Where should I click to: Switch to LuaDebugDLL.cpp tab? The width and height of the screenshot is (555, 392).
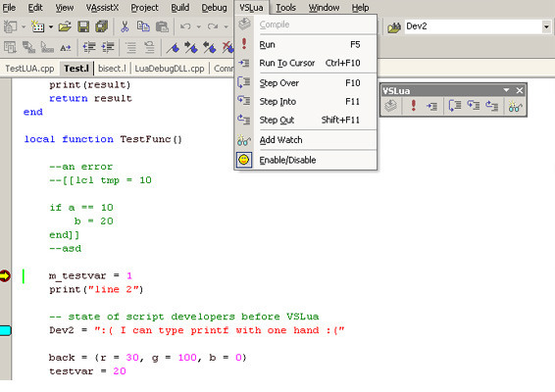[x=170, y=69]
